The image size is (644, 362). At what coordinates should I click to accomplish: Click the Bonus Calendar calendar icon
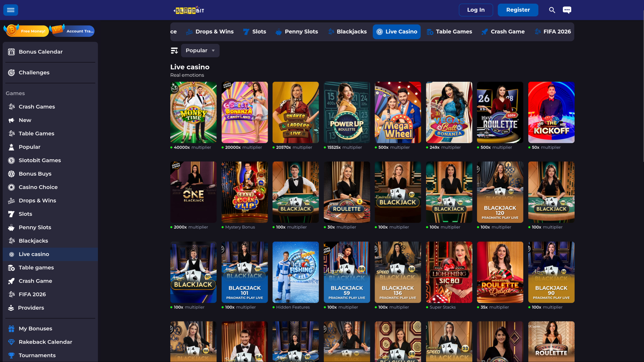pos(11,52)
